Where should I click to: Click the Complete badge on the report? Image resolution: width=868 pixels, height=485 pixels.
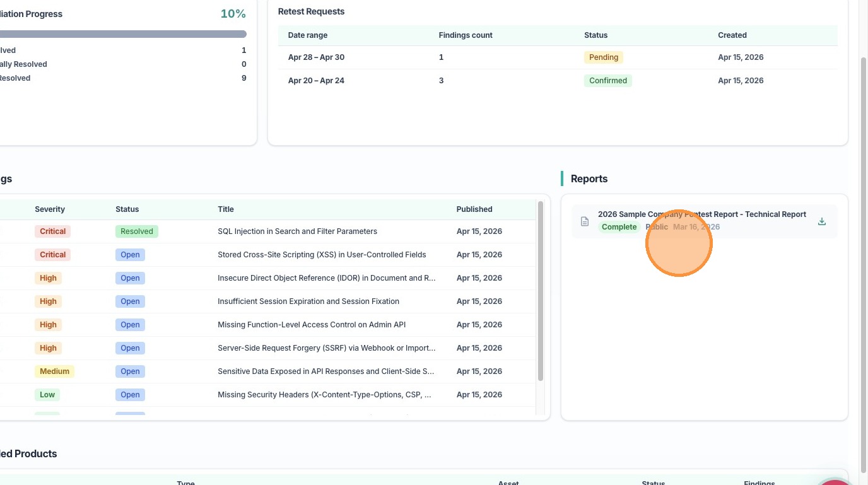tap(619, 227)
